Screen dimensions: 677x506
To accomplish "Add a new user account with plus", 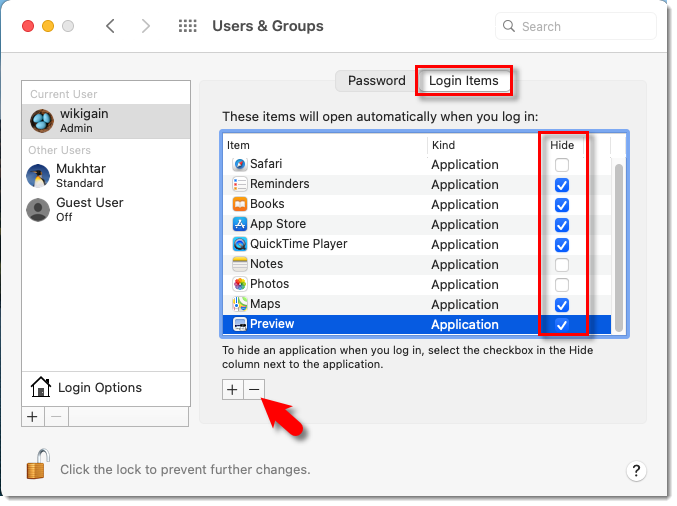I will click(32, 417).
